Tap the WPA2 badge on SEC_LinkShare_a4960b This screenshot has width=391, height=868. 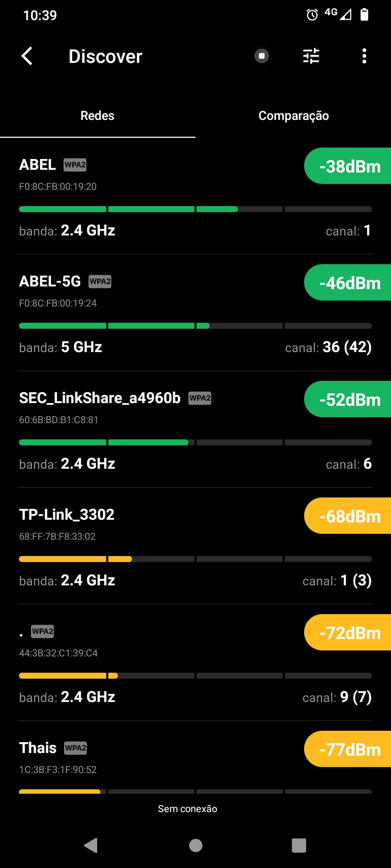pyautogui.click(x=200, y=398)
